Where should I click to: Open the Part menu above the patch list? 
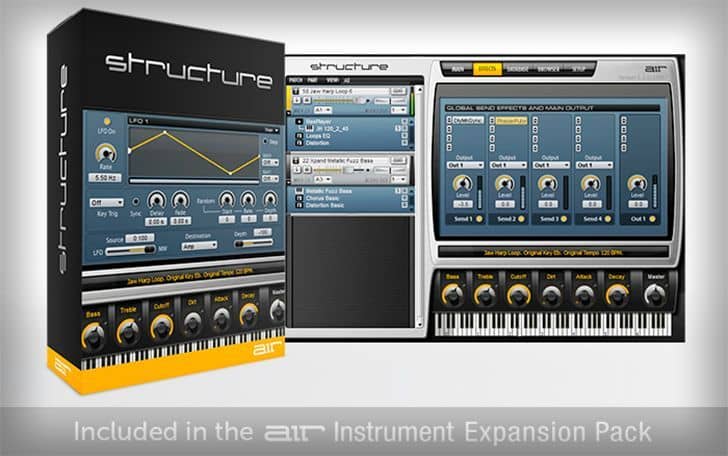[x=312, y=80]
